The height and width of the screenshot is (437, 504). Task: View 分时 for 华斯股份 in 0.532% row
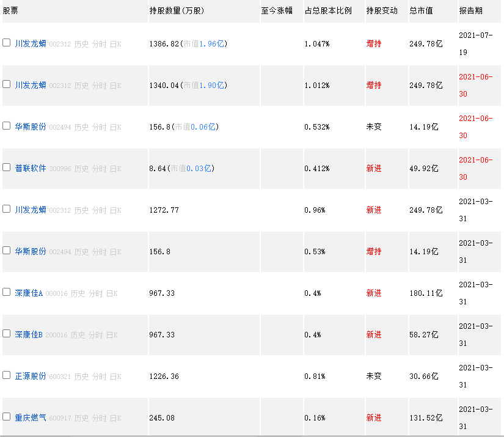click(100, 127)
